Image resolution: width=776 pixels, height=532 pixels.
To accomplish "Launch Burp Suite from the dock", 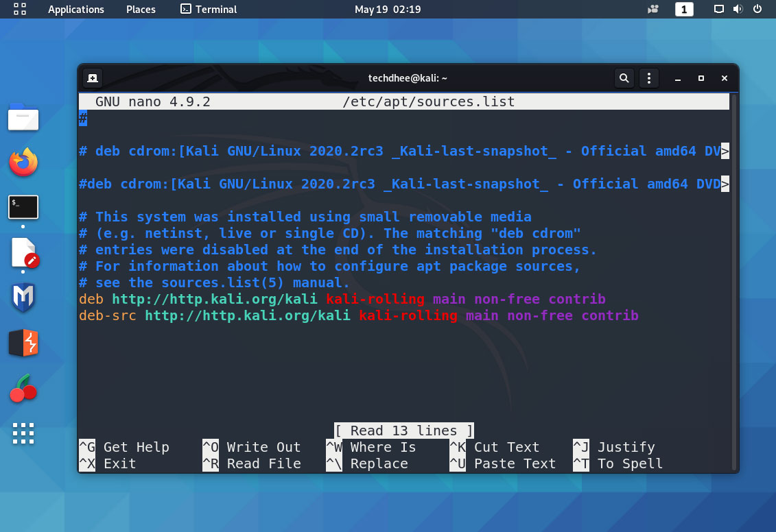I will click(x=23, y=343).
